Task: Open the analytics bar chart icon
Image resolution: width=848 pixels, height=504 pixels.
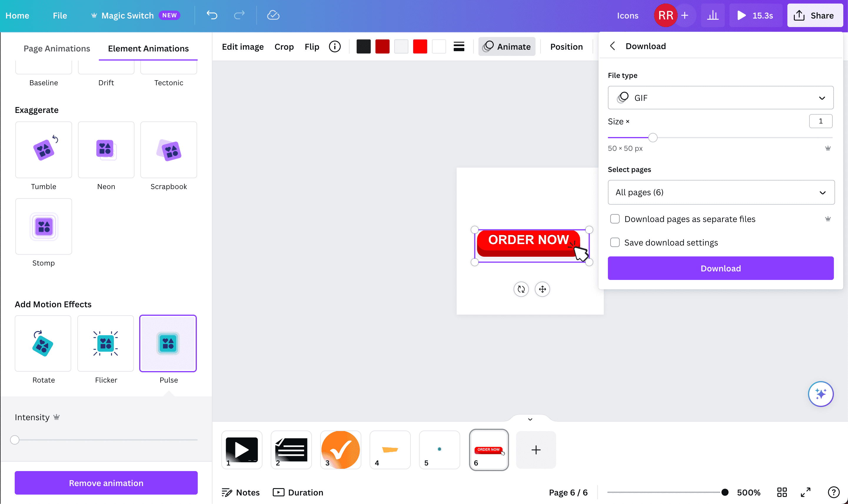Action: [x=712, y=15]
